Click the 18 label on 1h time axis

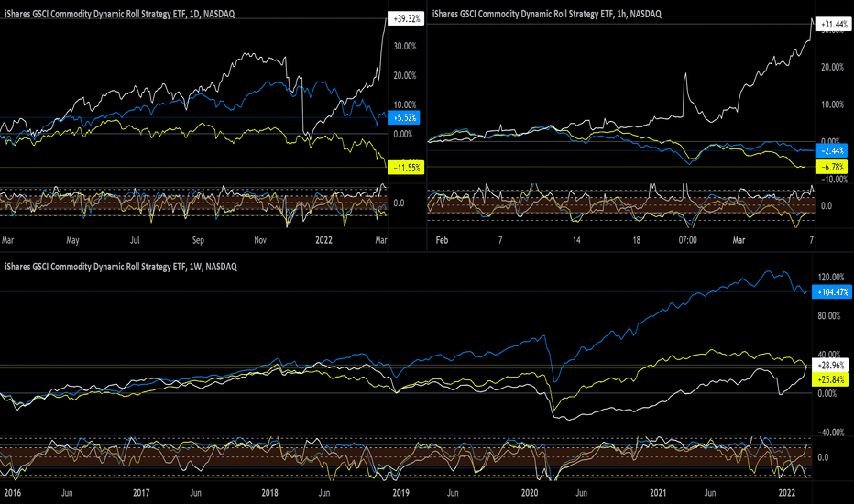pos(636,240)
